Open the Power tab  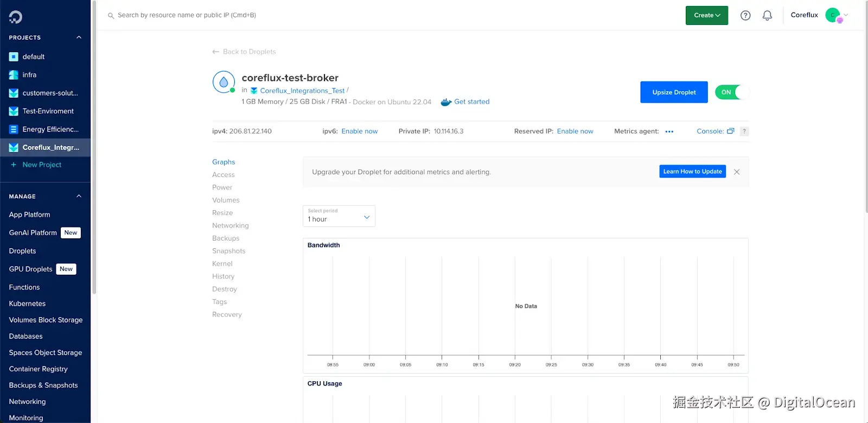tap(222, 187)
